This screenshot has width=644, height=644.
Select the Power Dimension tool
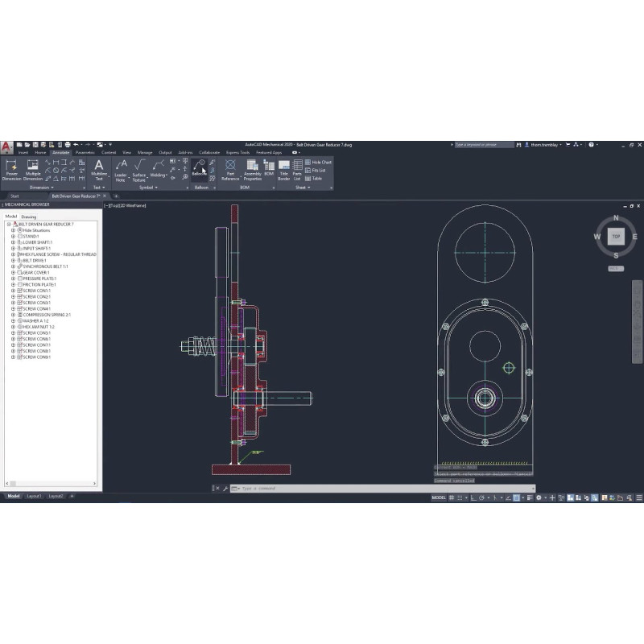[x=12, y=169]
